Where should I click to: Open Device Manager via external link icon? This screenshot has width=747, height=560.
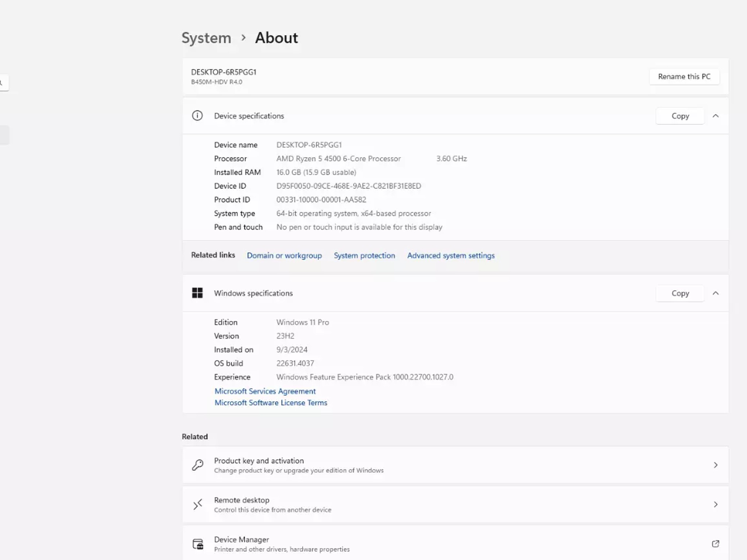715,544
